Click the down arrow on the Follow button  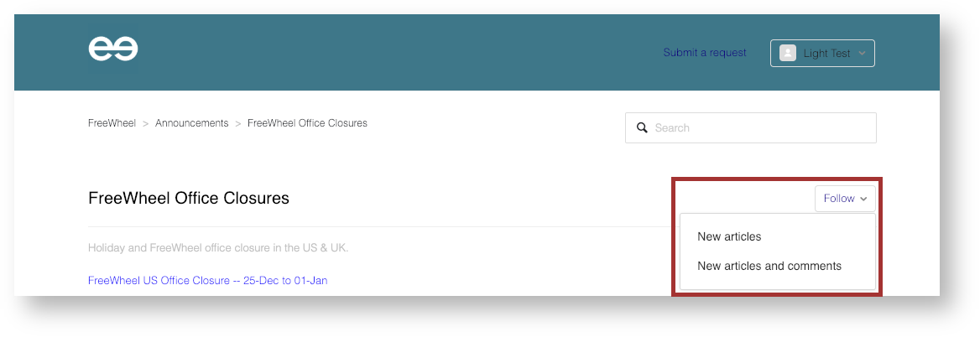(864, 200)
